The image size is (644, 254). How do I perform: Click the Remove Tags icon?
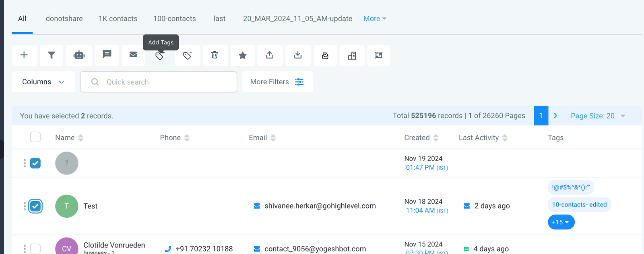(x=187, y=56)
